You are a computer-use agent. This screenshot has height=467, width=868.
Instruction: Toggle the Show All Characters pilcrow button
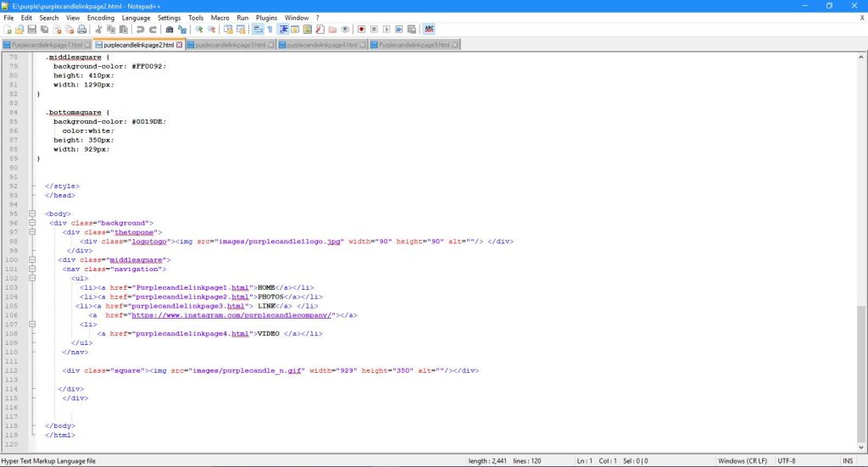270,29
